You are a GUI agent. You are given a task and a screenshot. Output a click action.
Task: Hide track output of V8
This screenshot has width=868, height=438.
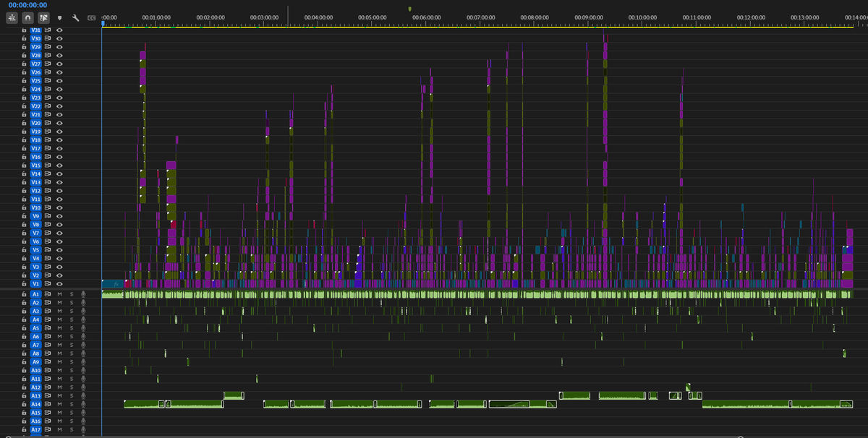pyautogui.click(x=60, y=225)
